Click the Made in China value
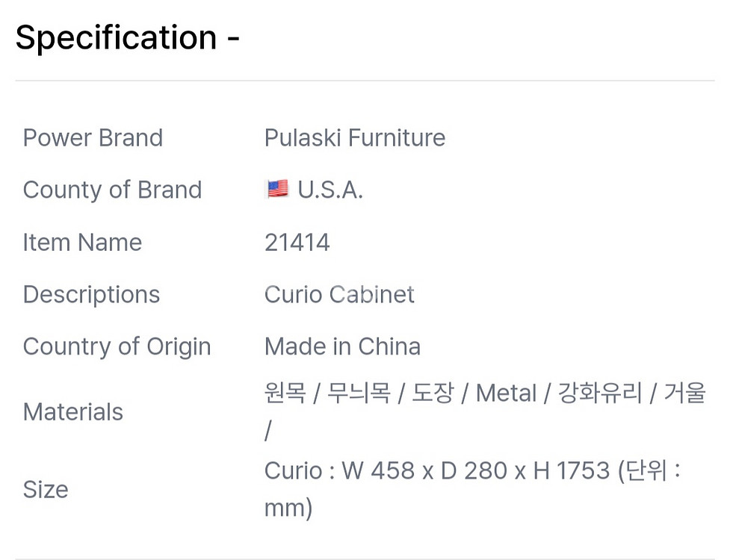 pyautogui.click(x=342, y=347)
